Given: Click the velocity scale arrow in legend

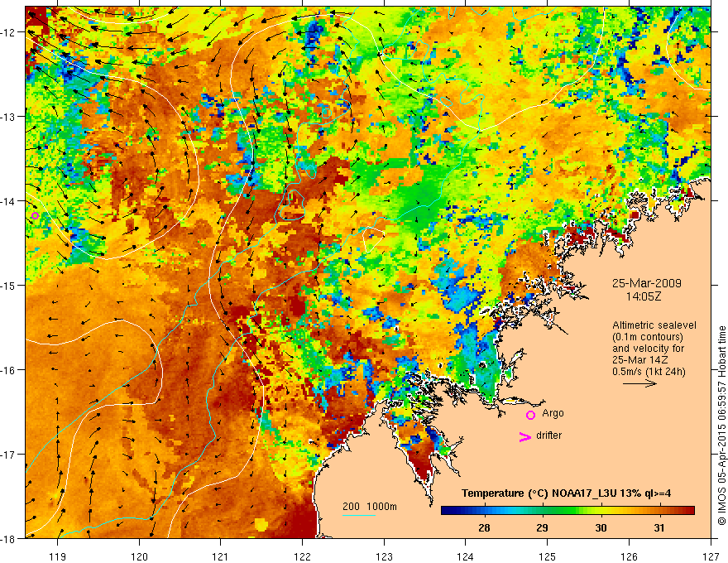Looking at the screenshot, I should click(639, 383).
